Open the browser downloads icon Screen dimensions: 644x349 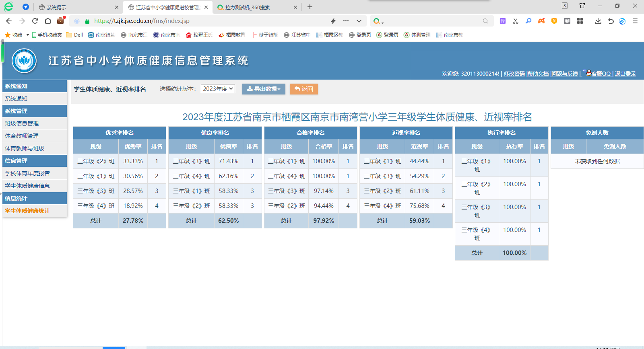598,21
